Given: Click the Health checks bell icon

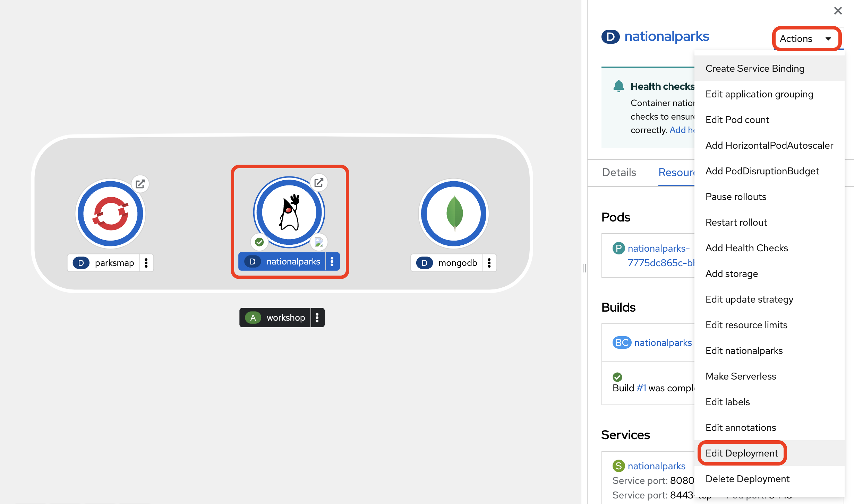Looking at the screenshot, I should tap(618, 86).
